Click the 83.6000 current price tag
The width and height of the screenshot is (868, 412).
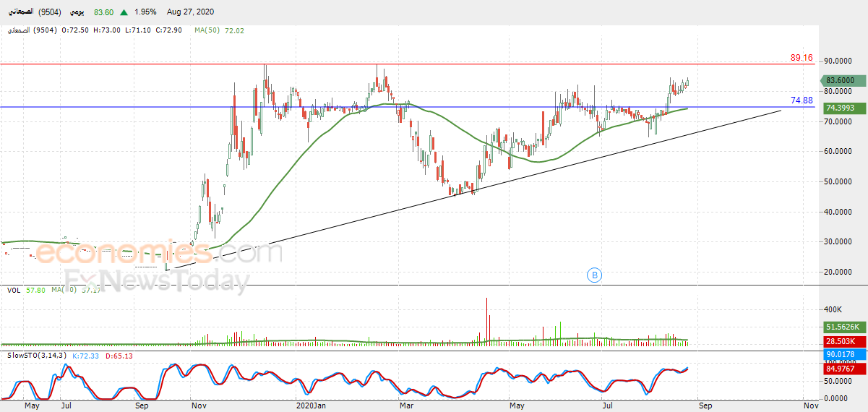pos(843,81)
